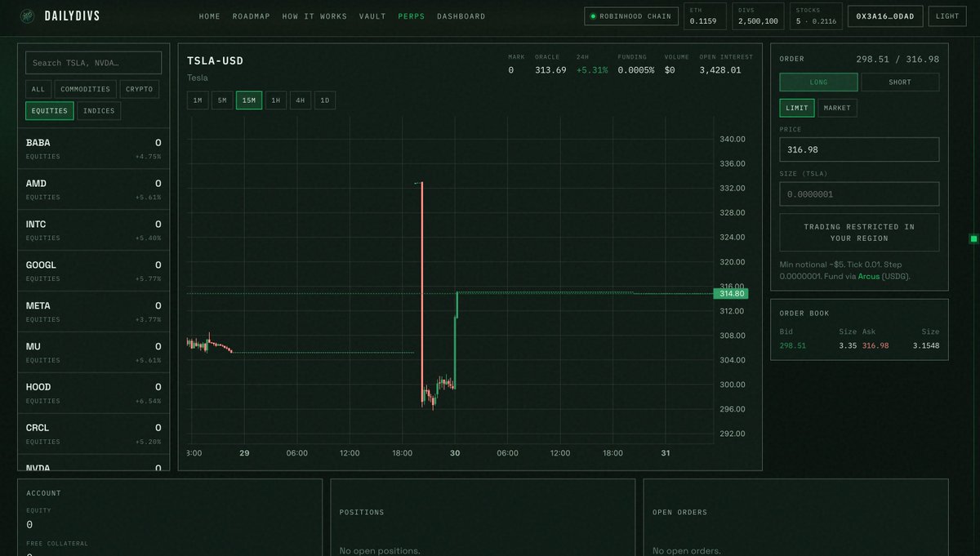Select META in market list
The width and height of the screenshot is (980, 556).
click(93, 311)
